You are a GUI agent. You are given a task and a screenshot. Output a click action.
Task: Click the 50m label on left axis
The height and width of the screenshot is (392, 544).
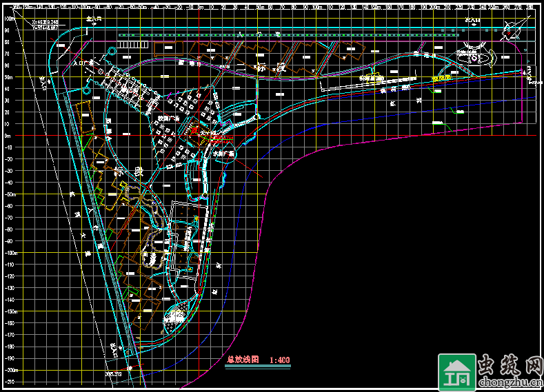point(10,77)
